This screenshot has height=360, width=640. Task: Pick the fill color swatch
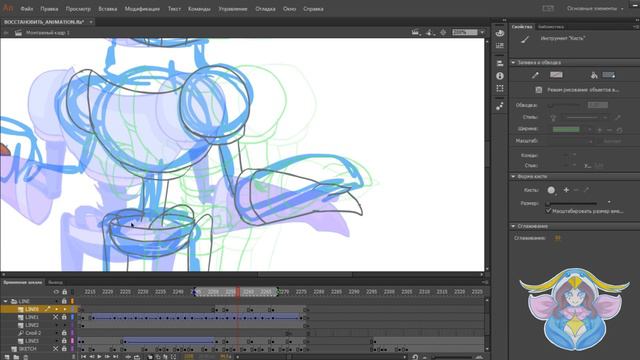click(609, 75)
